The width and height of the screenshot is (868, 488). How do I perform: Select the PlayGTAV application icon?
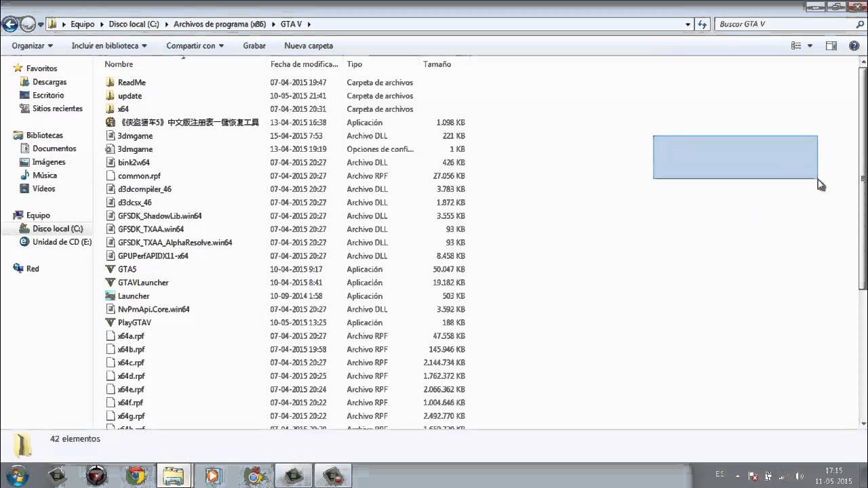111,323
